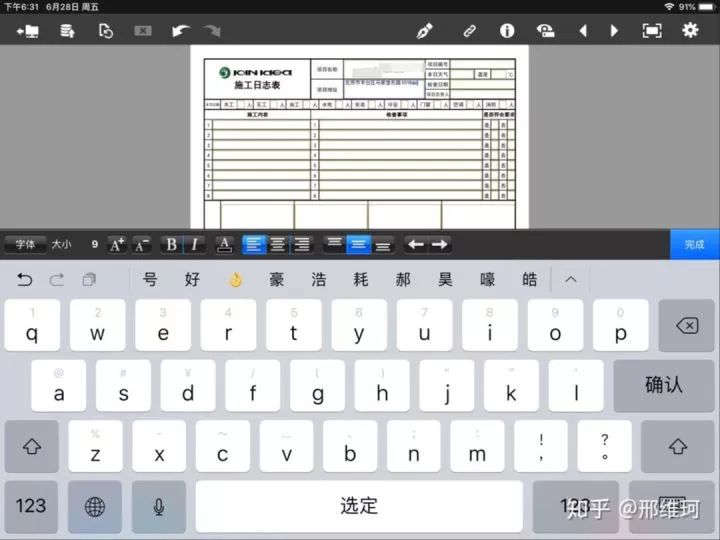The image size is (720, 540).
Task: Tap the h key
Action: click(x=382, y=385)
